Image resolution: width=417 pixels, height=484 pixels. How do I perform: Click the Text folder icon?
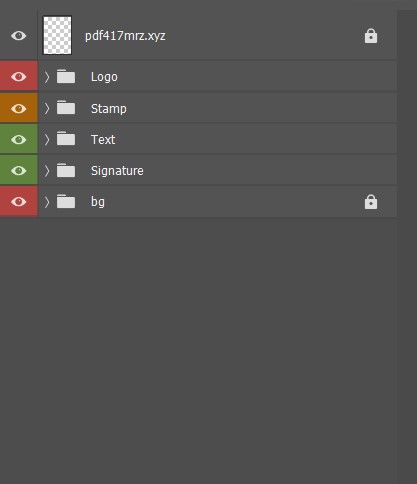point(66,139)
